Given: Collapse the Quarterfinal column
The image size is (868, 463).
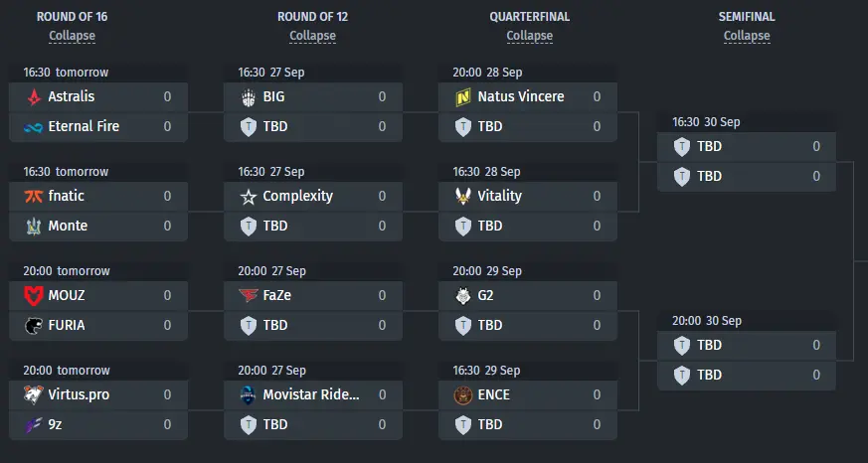Looking at the screenshot, I should click(530, 36).
